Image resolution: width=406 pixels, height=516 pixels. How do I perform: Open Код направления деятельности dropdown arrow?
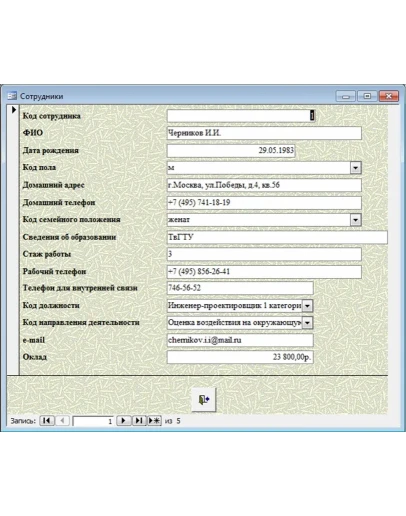coord(307,322)
